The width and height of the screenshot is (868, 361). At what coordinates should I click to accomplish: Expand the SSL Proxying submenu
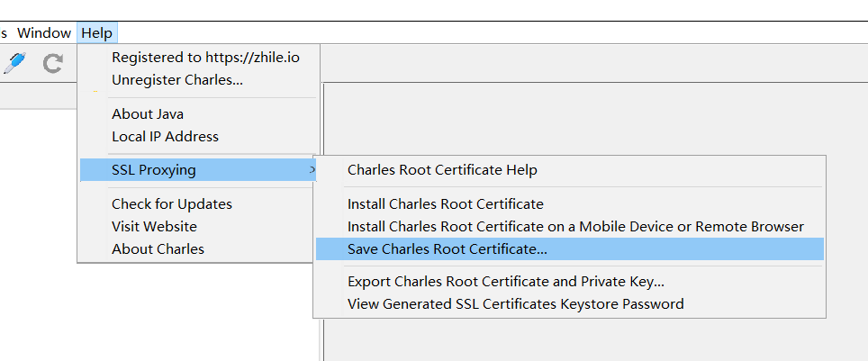(x=198, y=170)
